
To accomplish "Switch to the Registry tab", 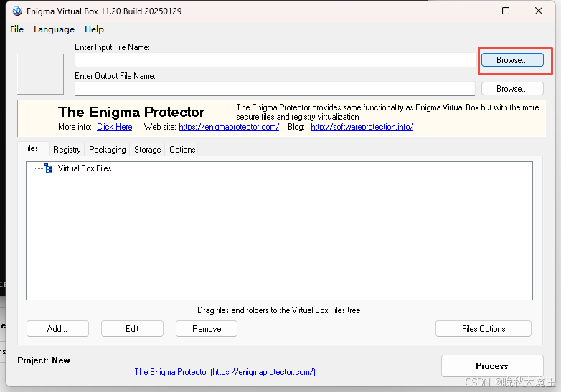I will (67, 150).
